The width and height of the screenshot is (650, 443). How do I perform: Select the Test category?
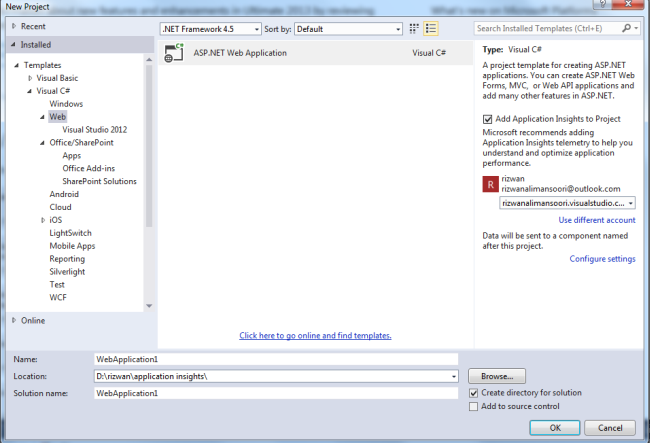click(57, 284)
